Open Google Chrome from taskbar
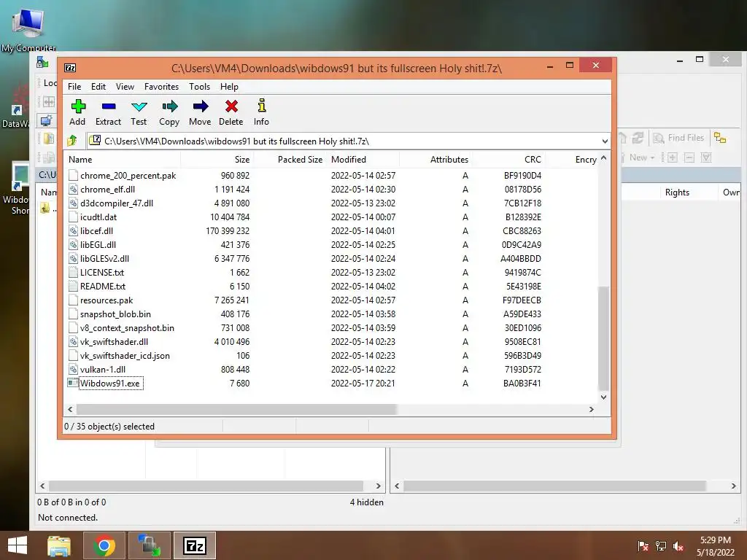The width and height of the screenshot is (747, 560). tap(104, 545)
